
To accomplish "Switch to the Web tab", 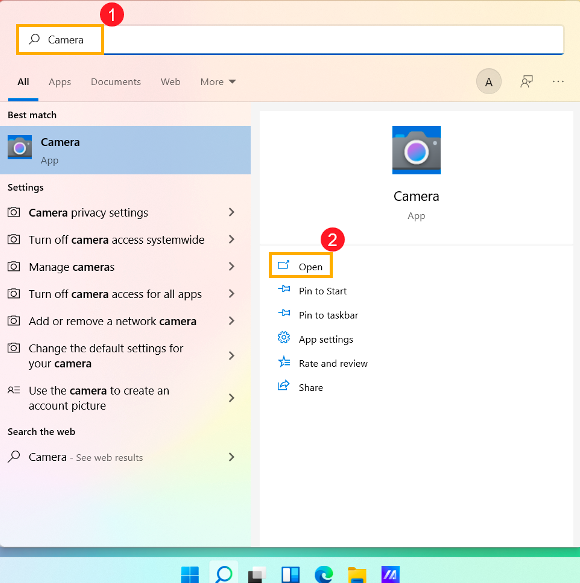I will click(x=170, y=82).
